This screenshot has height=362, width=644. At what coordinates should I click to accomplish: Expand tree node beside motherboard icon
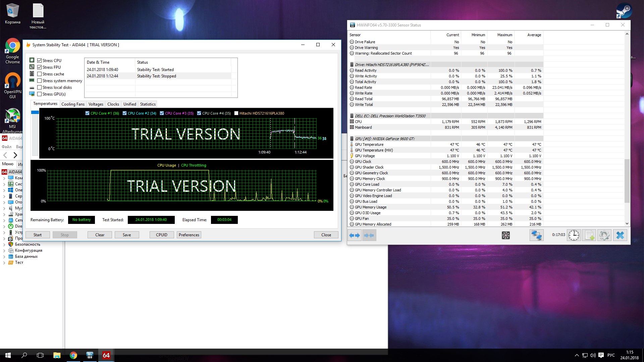4,184
